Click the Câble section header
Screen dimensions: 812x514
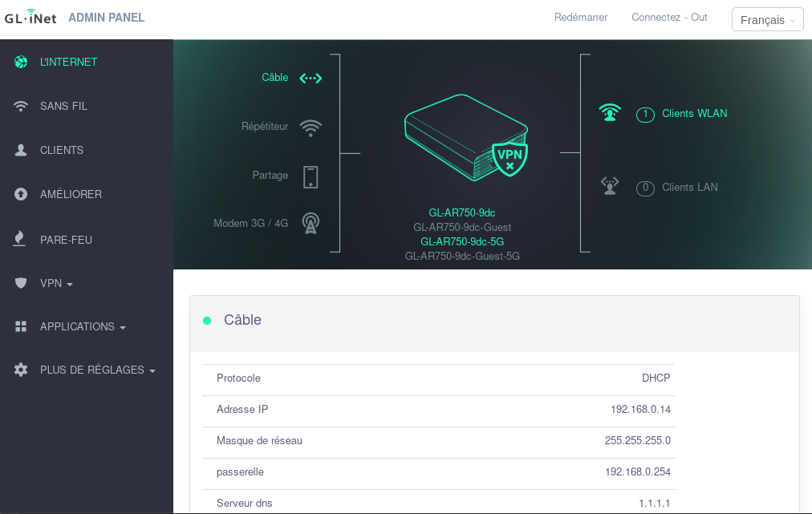point(242,320)
